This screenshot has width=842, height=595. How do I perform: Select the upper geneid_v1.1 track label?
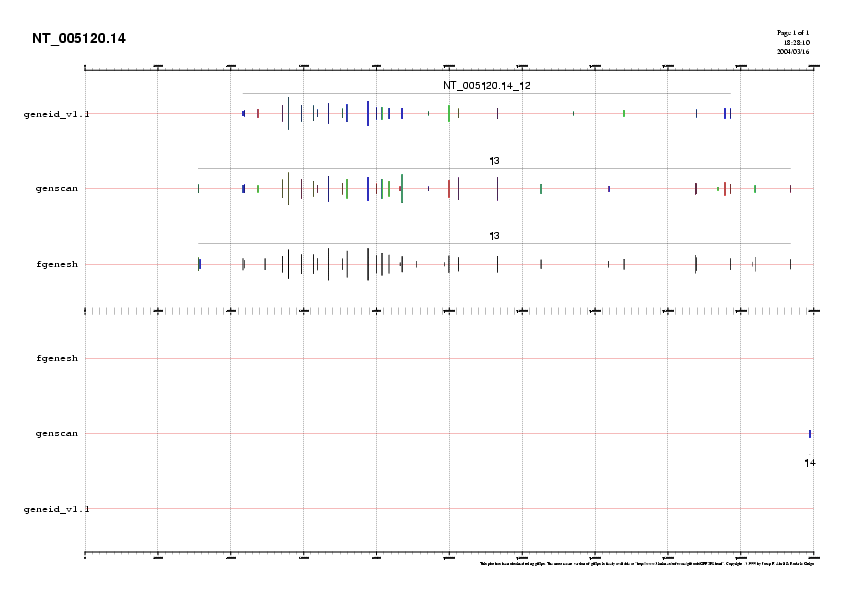tap(56, 114)
